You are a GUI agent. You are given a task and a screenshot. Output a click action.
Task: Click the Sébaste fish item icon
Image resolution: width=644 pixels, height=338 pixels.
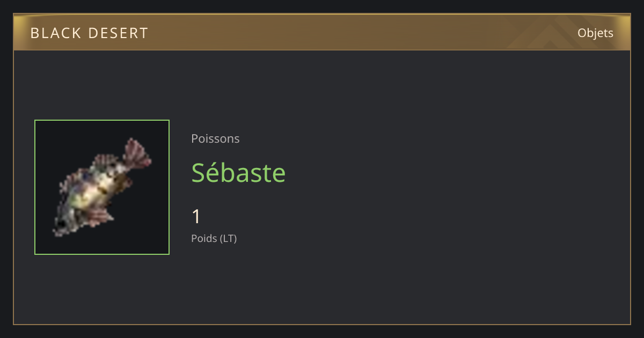(x=102, y=187)
